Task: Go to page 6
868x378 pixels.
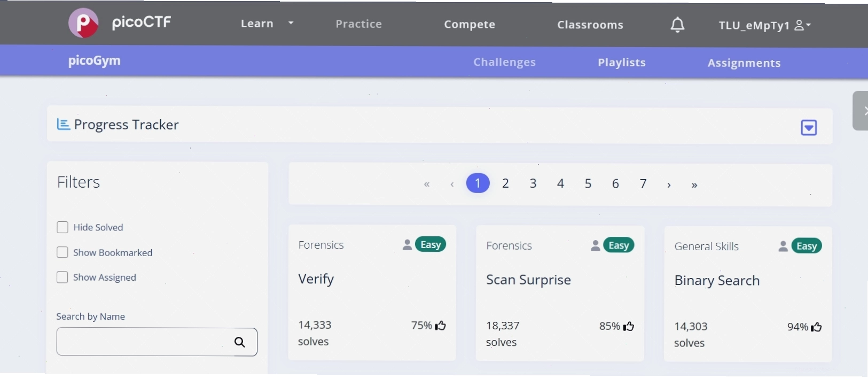Action: coord(615,184)
